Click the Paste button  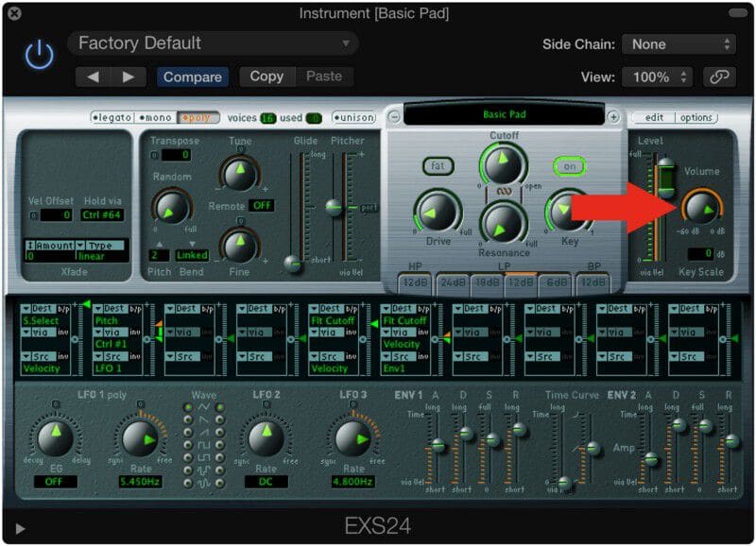click(324, 77)
